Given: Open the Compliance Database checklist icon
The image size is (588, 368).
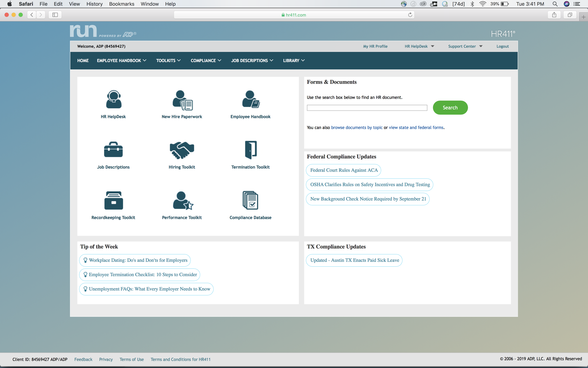Looking at the screenshot, I should [250, 200].
